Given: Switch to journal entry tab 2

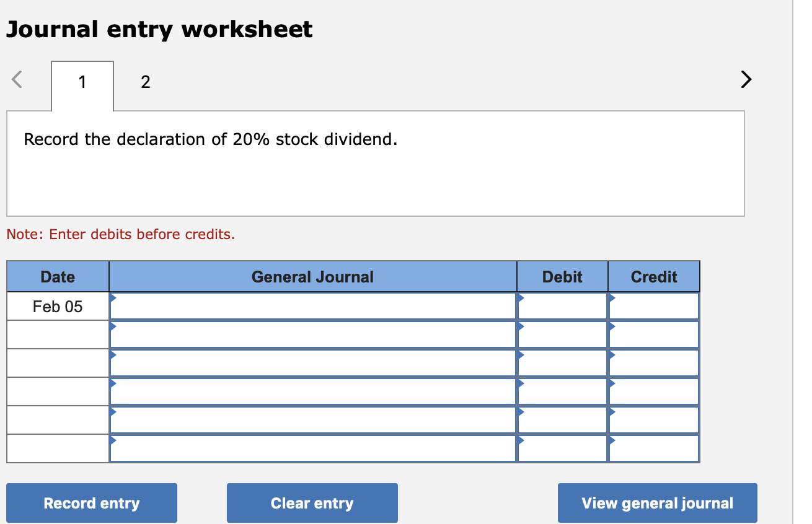Looking at the screenshot, I should pyautogui.click(x=145, y=82).
